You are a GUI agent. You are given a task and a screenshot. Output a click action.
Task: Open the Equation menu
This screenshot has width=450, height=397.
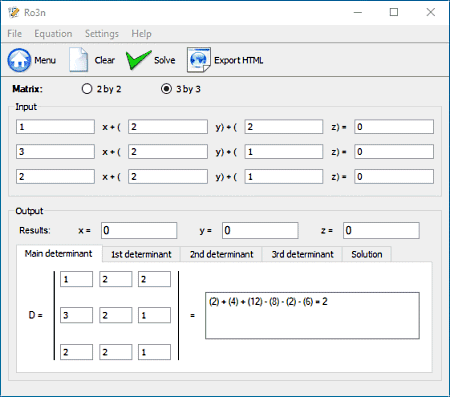(53, 34)
